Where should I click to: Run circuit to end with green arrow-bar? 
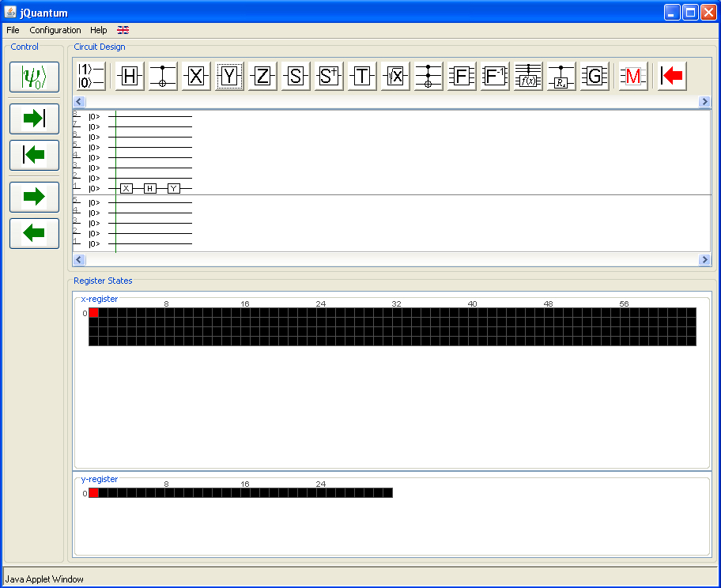35,119
